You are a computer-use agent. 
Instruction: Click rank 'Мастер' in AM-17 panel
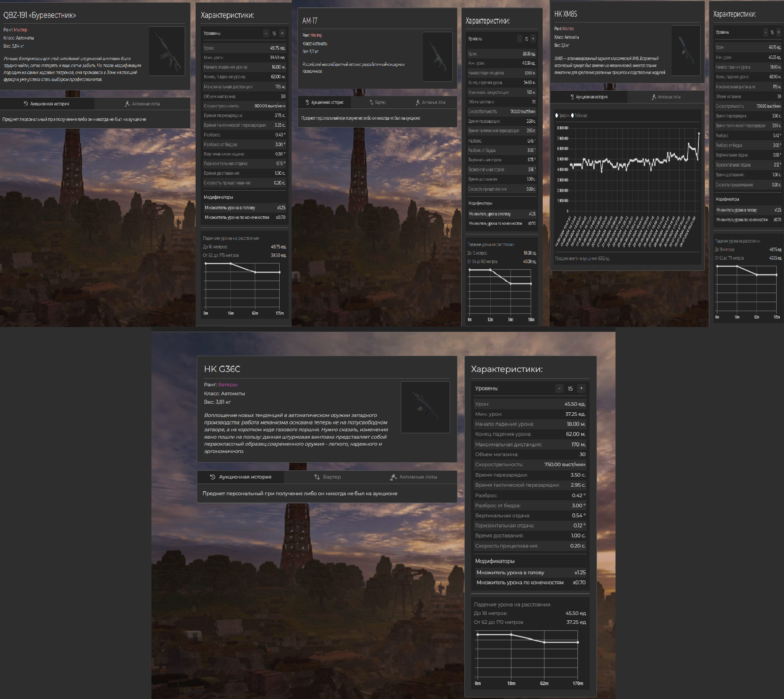tap(316, 35)
